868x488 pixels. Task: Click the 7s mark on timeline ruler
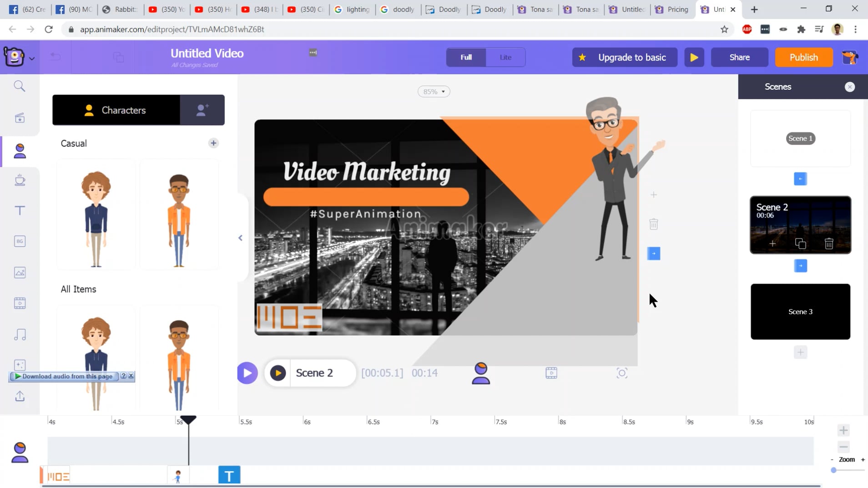point(435,422)
